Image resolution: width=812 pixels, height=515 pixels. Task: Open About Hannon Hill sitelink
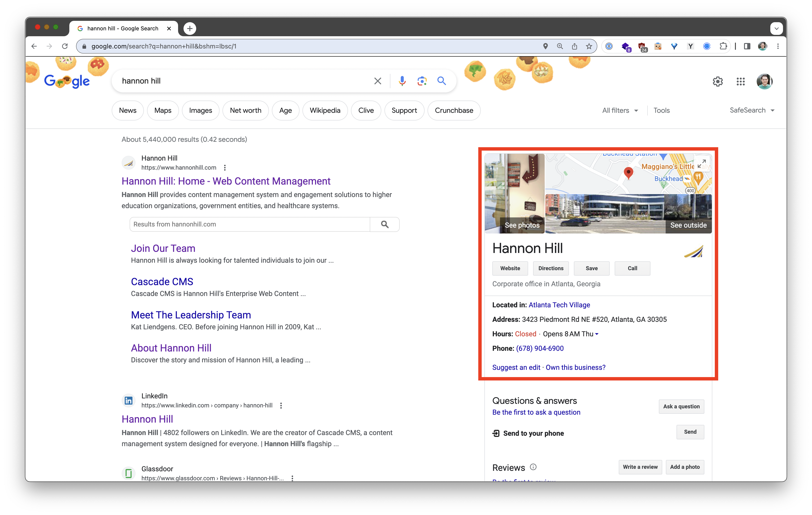[171, 348]
